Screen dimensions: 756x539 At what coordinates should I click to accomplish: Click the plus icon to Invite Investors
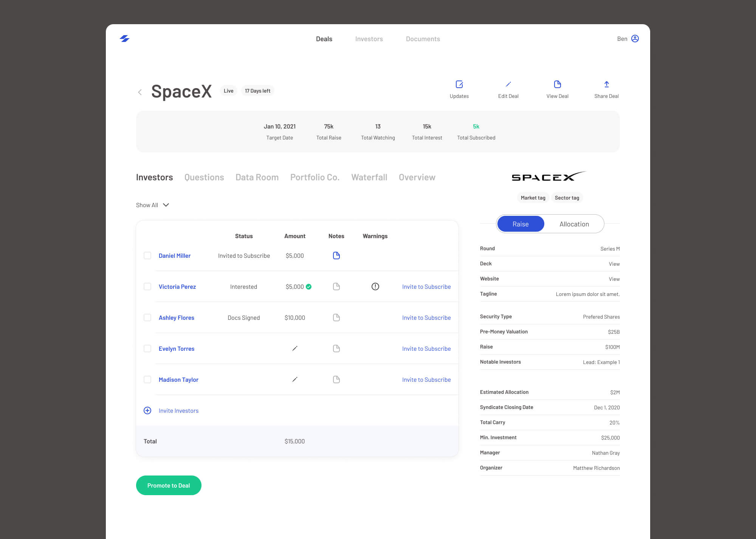click(147, 410)
